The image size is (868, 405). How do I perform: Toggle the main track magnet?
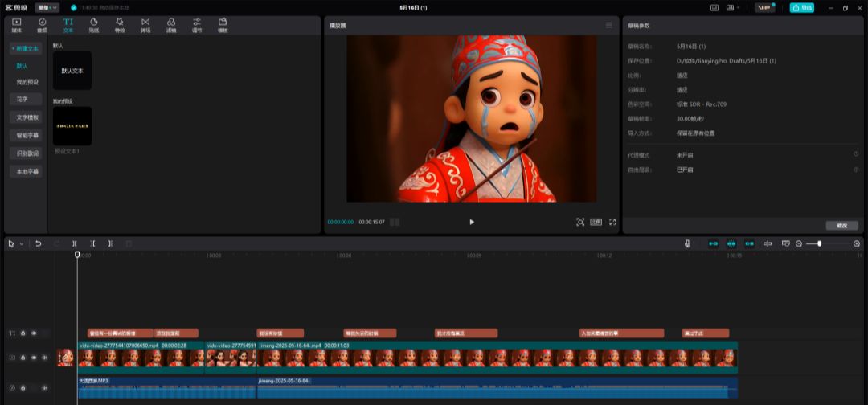(713, 243)
